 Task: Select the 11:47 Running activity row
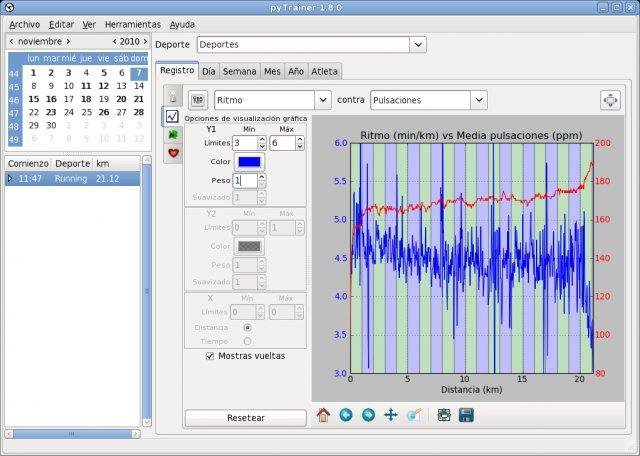coord(70,178)
